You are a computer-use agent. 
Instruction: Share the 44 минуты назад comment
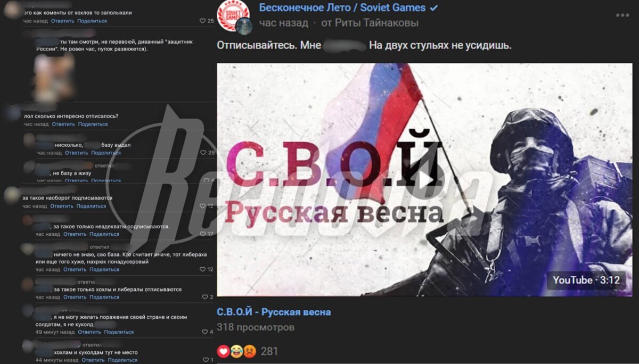[x=122, y=360]
